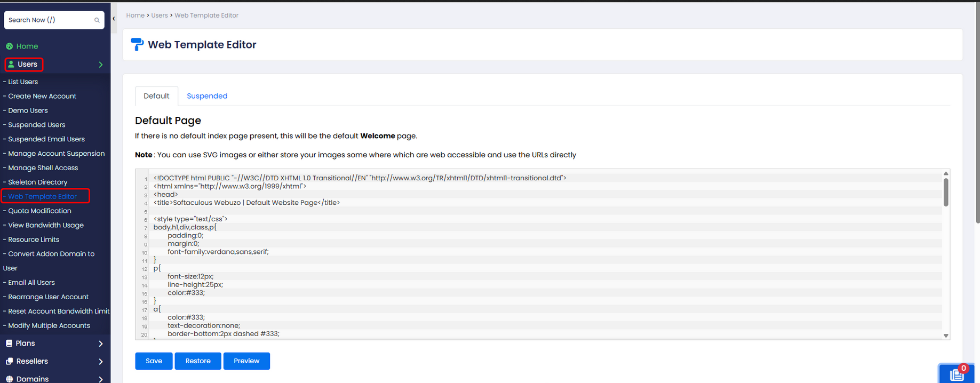Click the search magnifier icon

click(97, 20)
